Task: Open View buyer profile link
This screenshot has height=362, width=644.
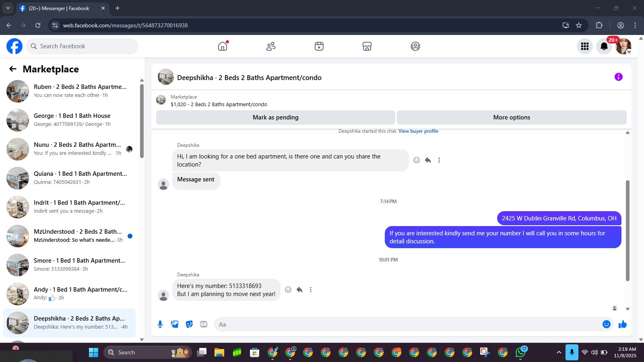Action: (418, 131)
